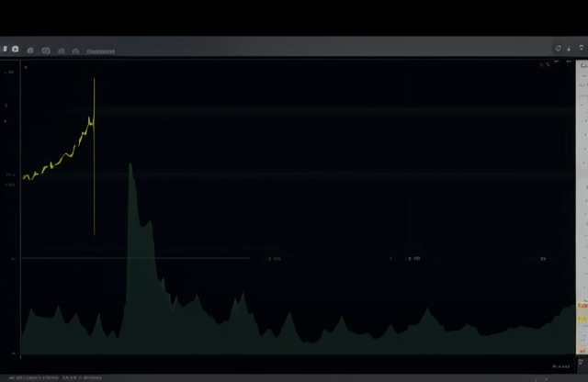
Task: Click the toolbar title text label
Action: pyautogui.click(x=101, y=51)
